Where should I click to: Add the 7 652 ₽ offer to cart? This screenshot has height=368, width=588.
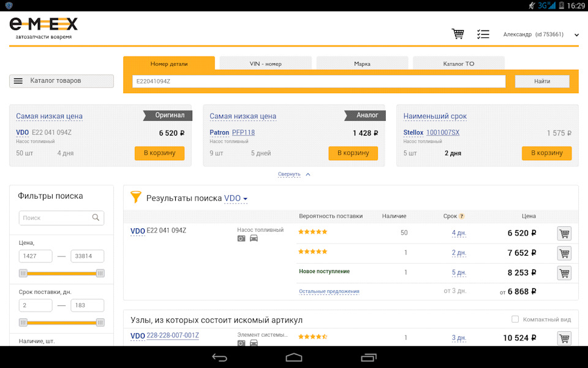pyautogui.click(x=564, y=253)
